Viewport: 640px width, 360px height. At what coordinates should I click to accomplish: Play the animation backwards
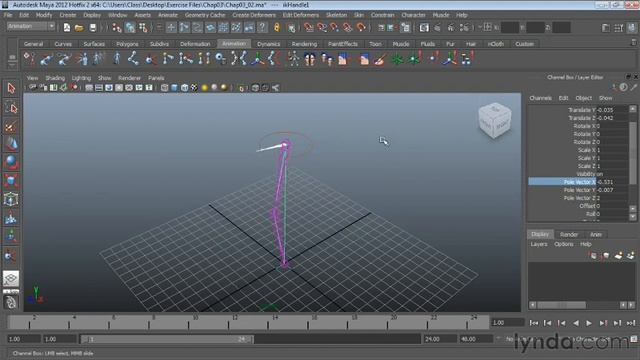tap(576, 323)
